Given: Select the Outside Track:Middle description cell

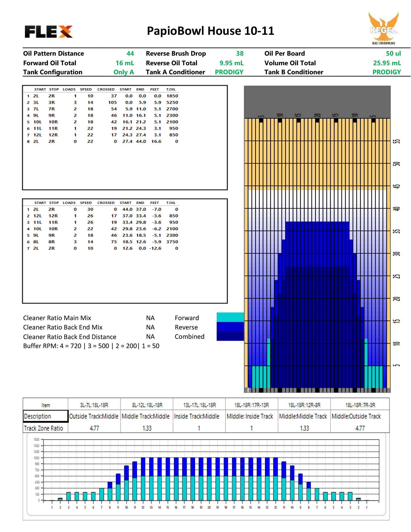Looking at the screenshot, I should pos(94,416).
